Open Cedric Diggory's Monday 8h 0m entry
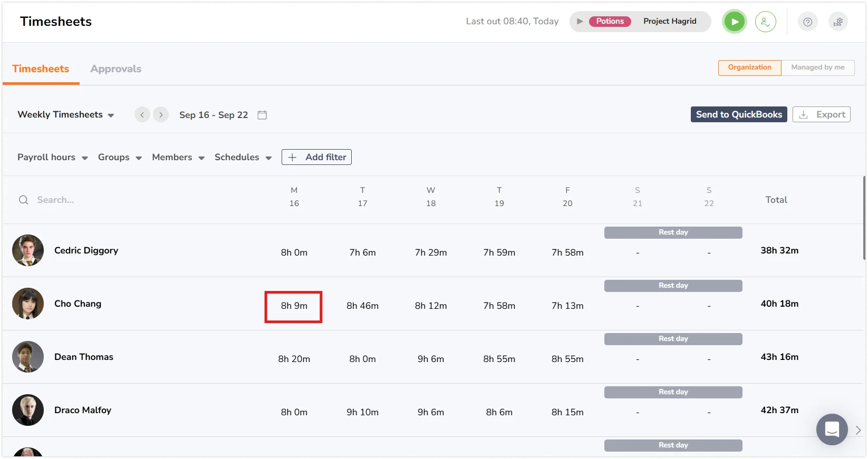 (x=294, y=252)
